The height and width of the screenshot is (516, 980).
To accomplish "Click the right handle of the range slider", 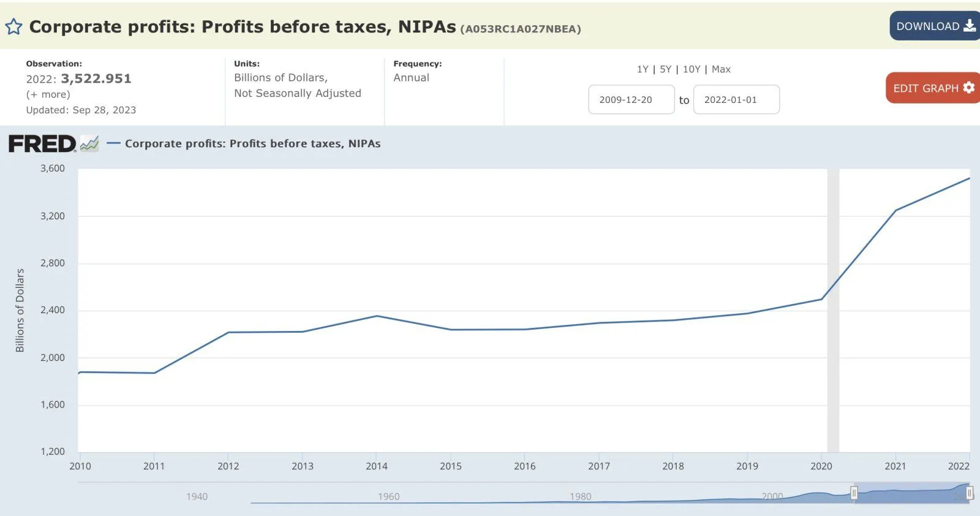I will click(x=970, y=493).
